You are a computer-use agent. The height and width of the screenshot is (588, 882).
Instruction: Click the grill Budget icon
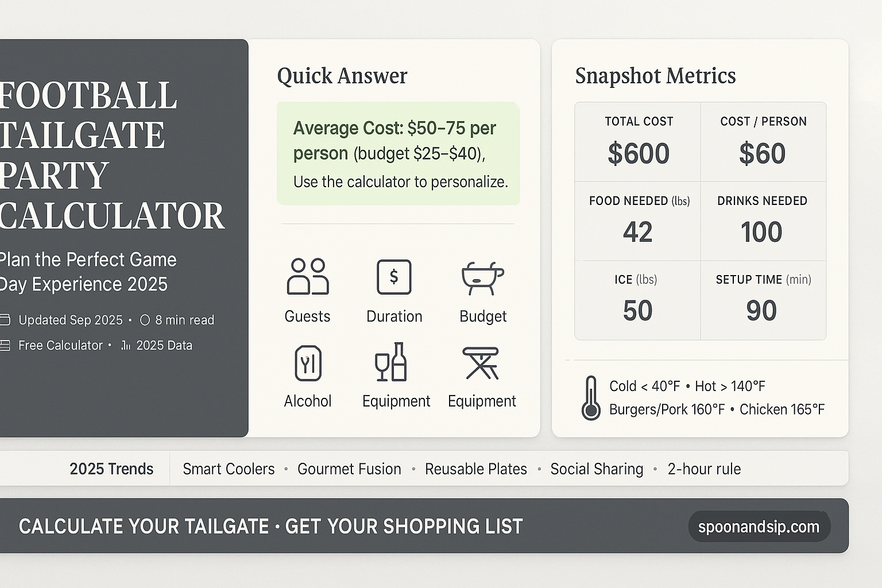482,278
